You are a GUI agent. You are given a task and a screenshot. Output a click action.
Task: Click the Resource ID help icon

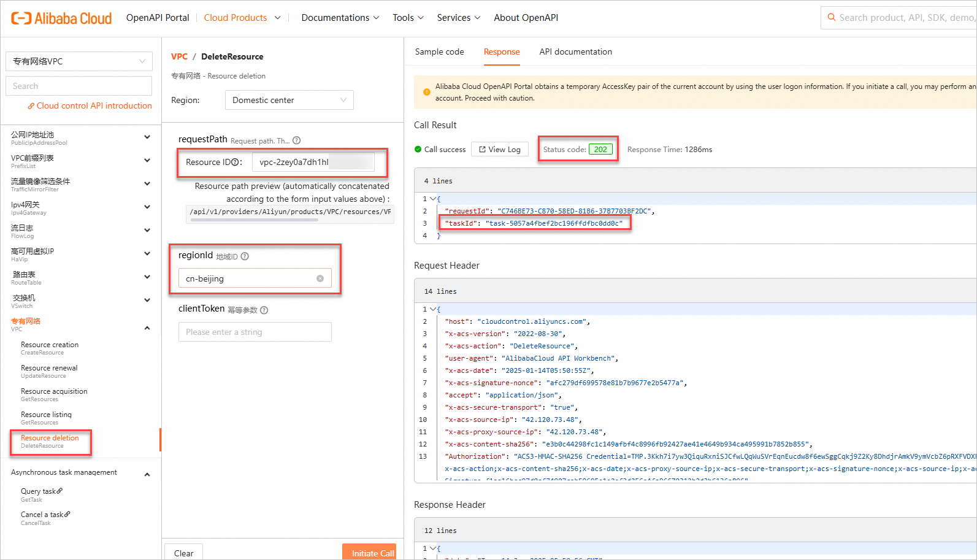click(x=235, y=163)
